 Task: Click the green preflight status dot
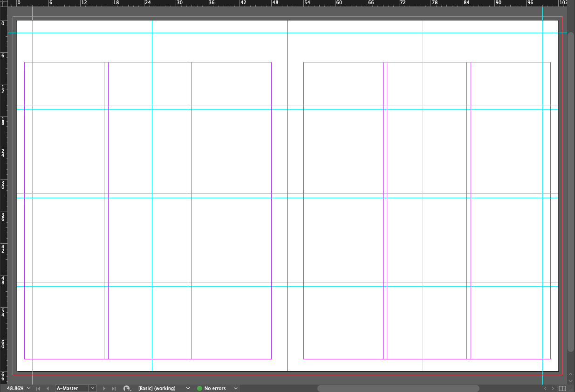[x=199, y=388]
